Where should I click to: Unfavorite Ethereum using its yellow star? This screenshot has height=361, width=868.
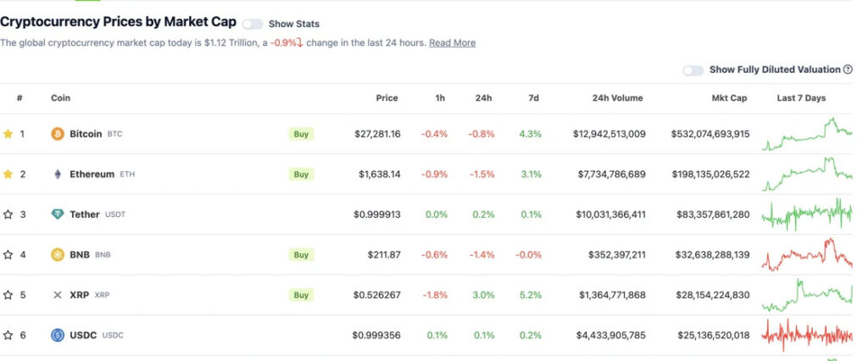(x=8, y=174)
